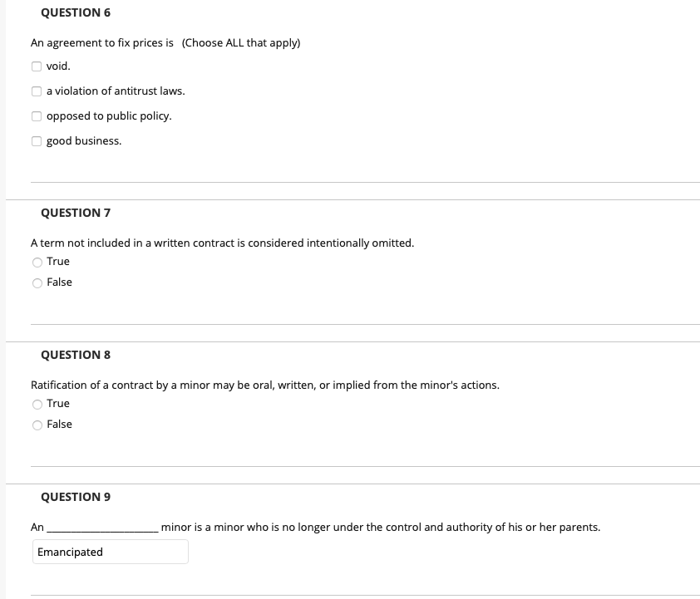Check the "good business." option
The width and height of the screenshot is (700, 599).
point(37,140)
